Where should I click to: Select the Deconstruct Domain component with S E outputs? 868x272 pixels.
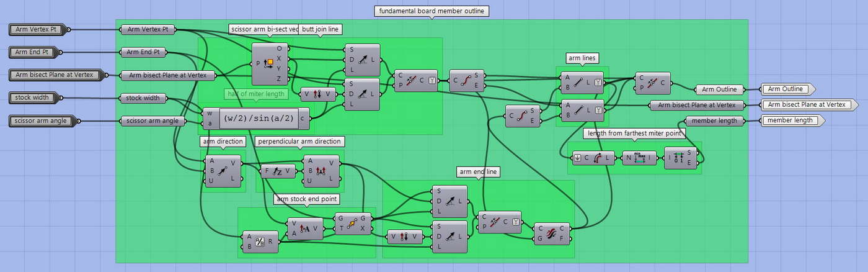(681, 158)
